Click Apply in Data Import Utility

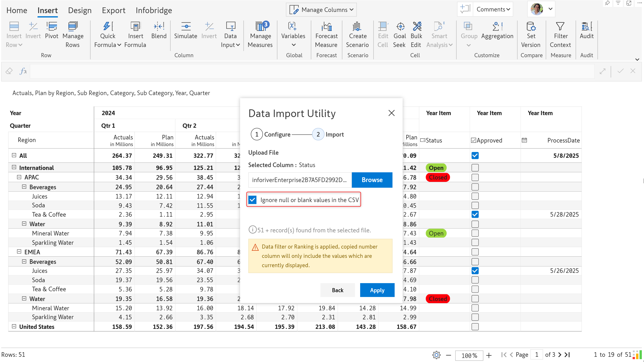[x=377, y=290]
